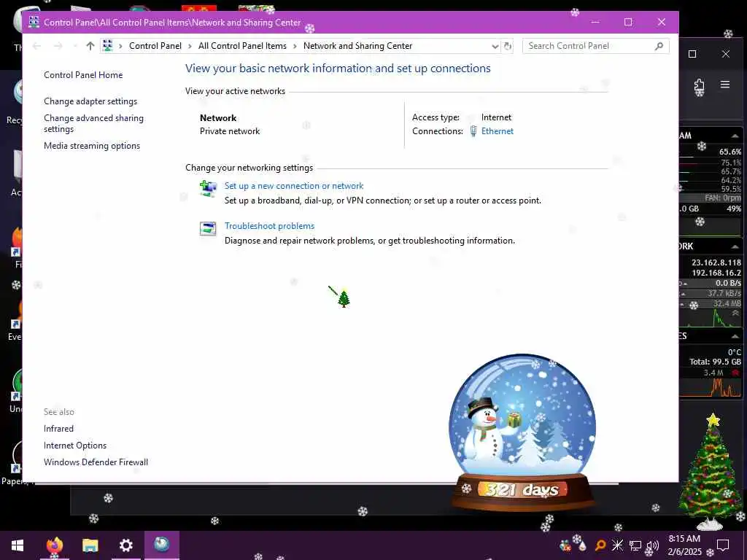747x560 pixels.
Task: Go to Control Panel Home
Action: [x=83, y=75]
